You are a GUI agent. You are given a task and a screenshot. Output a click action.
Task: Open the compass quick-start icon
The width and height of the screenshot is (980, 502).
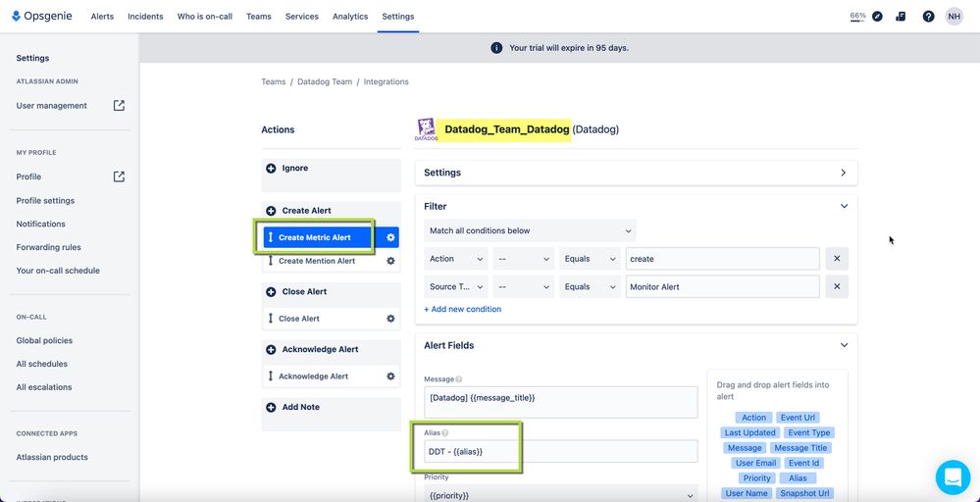pos(878,17)
